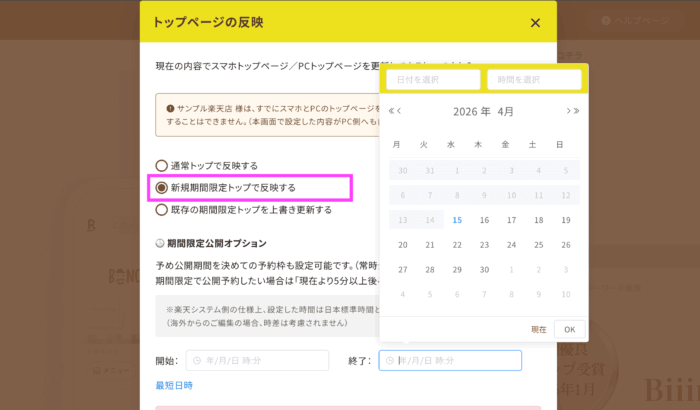Go to previous year in calendar

tap(391, 111)
